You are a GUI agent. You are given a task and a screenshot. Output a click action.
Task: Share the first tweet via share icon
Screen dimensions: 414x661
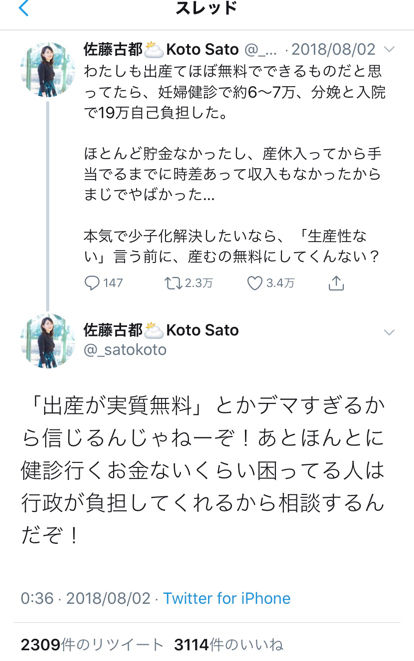pyautogui.click(x=336, y=283)
